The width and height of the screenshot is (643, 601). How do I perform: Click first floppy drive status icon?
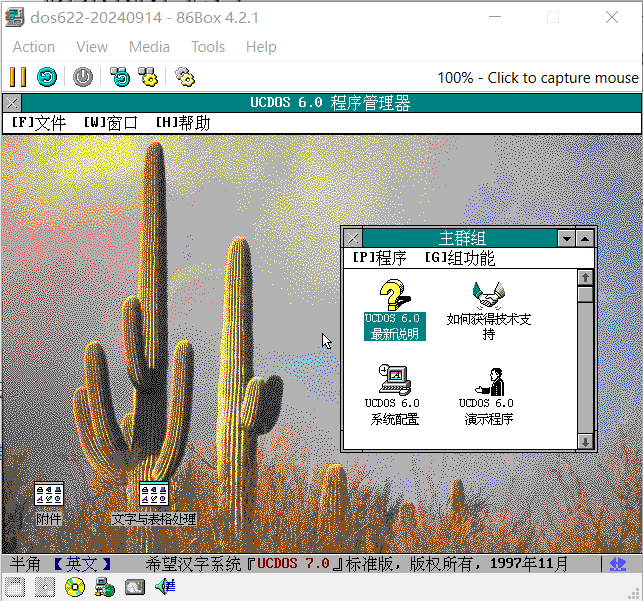pos(15,587)
